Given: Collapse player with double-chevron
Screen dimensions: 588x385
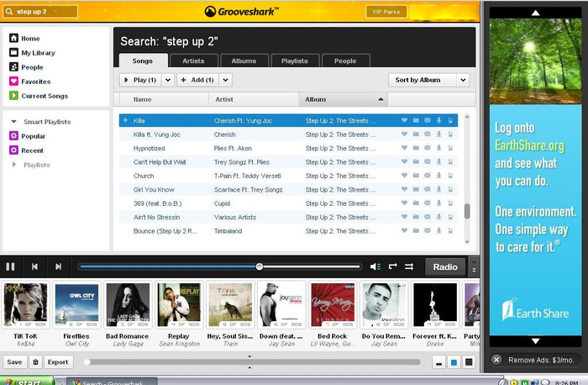Looking at the screenshot, I should coord(474,270).
